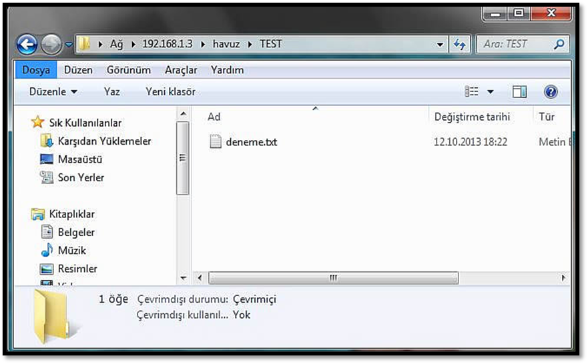The height and width of the screenshot is (364, 588).
Task: Open the Dosya menu
Action: [x=35, y=70]
